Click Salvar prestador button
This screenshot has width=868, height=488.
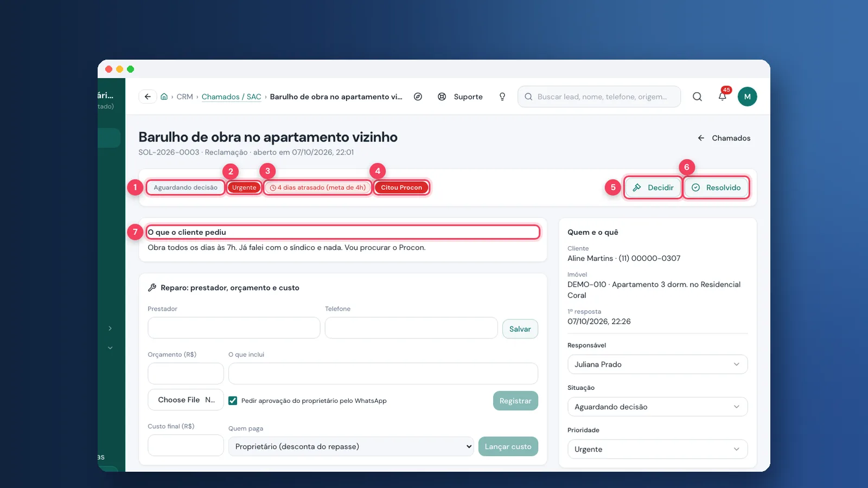[520, 329]
